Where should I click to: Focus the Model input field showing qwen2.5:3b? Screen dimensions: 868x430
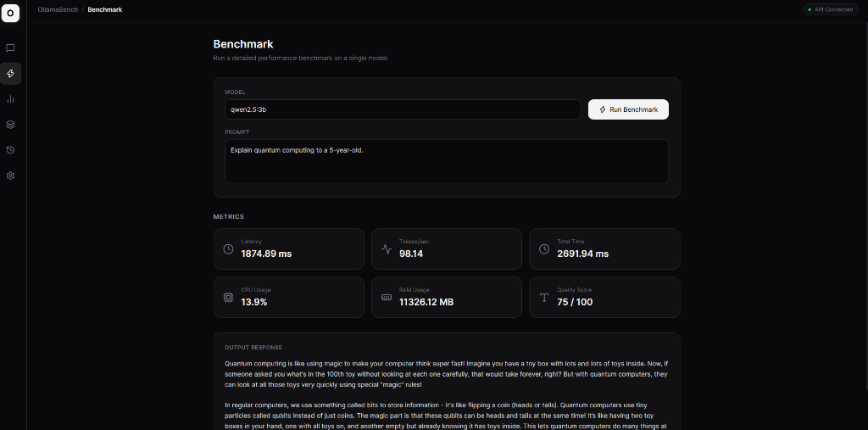pyautogui.click(x=403, y=109)
